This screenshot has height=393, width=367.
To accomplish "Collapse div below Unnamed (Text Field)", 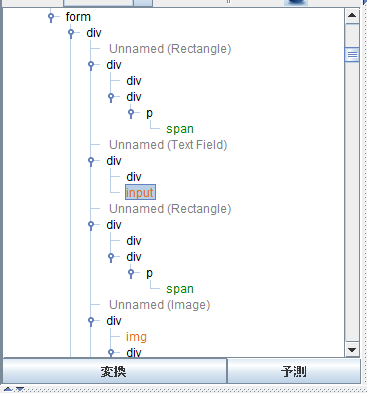I will click(x=91, y=161).
